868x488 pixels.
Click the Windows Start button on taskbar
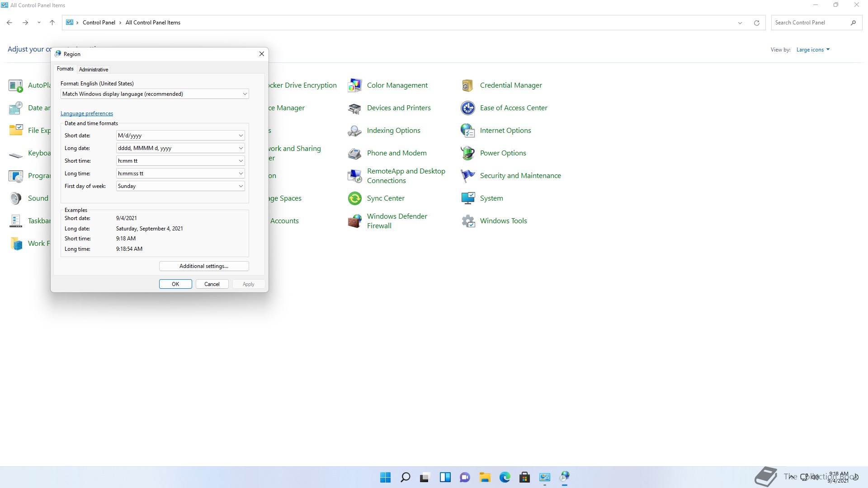pyautogui.click(x=385, y=477)
